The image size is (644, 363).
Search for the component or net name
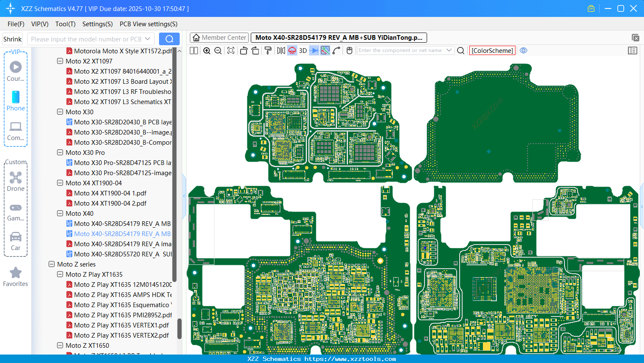(461, 50)
